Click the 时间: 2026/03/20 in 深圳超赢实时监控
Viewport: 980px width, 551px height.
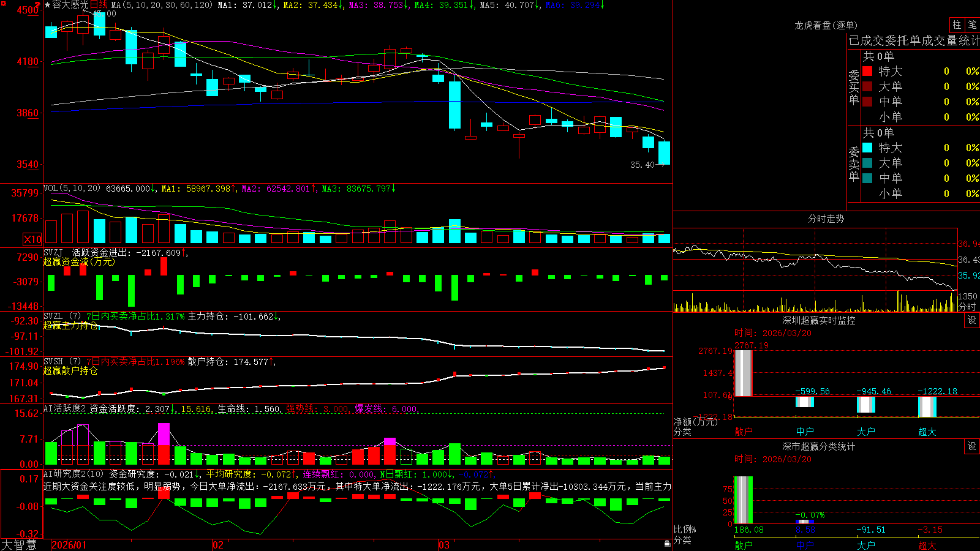773,333
